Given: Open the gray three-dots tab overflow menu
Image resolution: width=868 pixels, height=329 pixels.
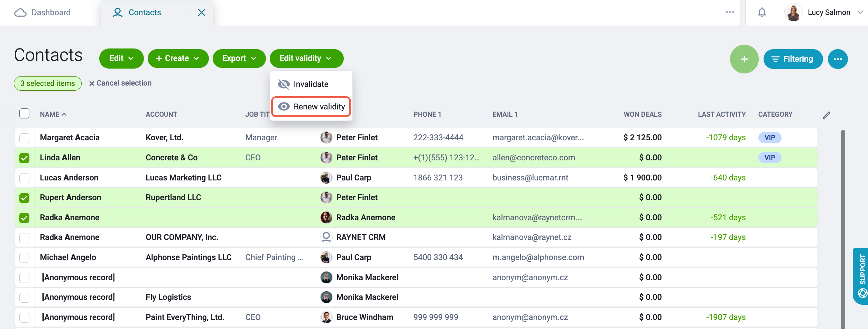Looking at the screenshot, I should [x=730, y=12].
